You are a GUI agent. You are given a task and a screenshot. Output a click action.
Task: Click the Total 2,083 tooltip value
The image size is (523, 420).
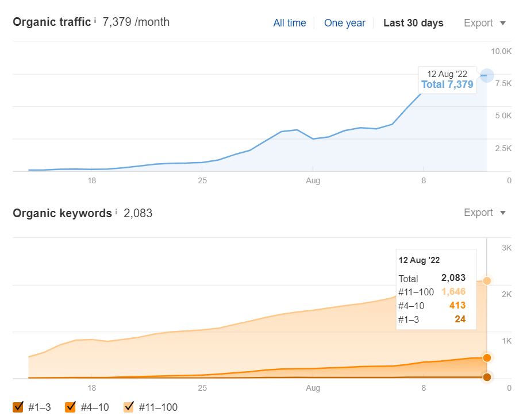click(453, 278)
